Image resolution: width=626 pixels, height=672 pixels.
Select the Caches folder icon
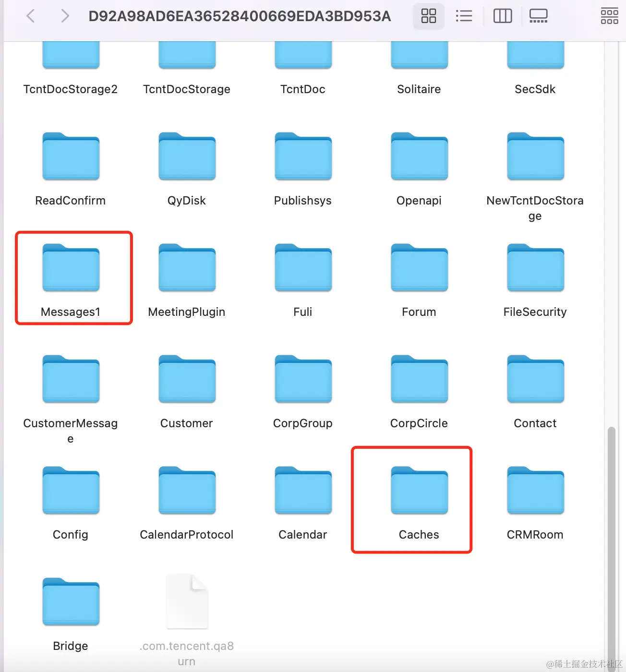click(419, 490)
